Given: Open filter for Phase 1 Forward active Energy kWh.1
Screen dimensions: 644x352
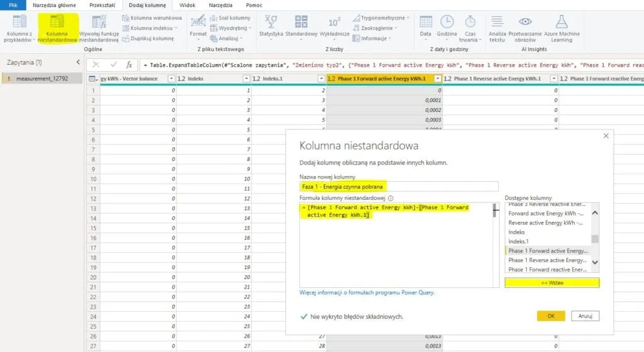Looking at the screenshot, I should pyautogui.click(x=438, y=79).
